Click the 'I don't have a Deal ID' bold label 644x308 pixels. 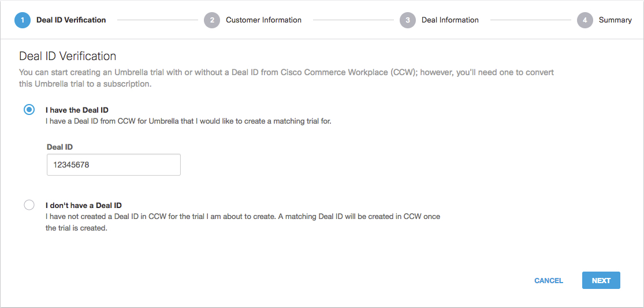83,205
